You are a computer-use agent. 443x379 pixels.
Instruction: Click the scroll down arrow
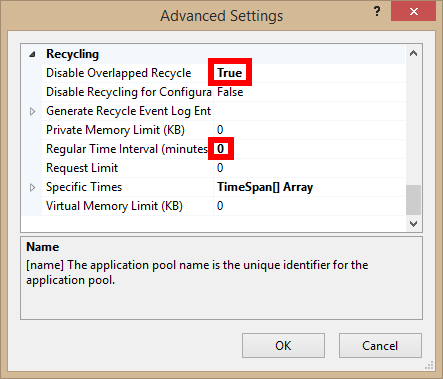[413, 224]
